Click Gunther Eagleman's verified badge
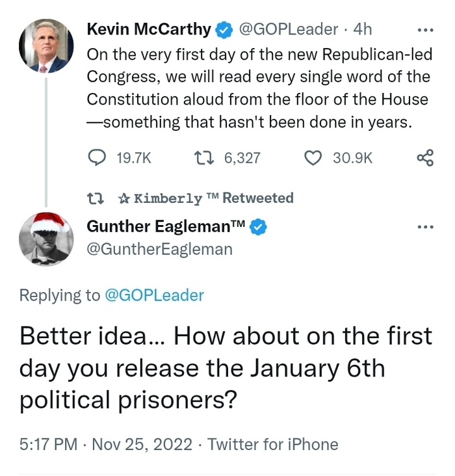This screenshot has width=455, height=476. click(258, 226)
